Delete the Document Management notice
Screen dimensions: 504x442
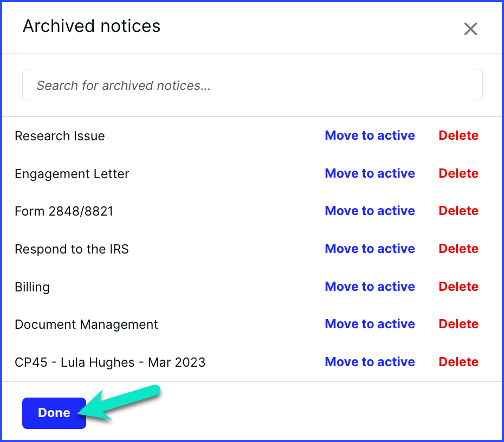458,324
